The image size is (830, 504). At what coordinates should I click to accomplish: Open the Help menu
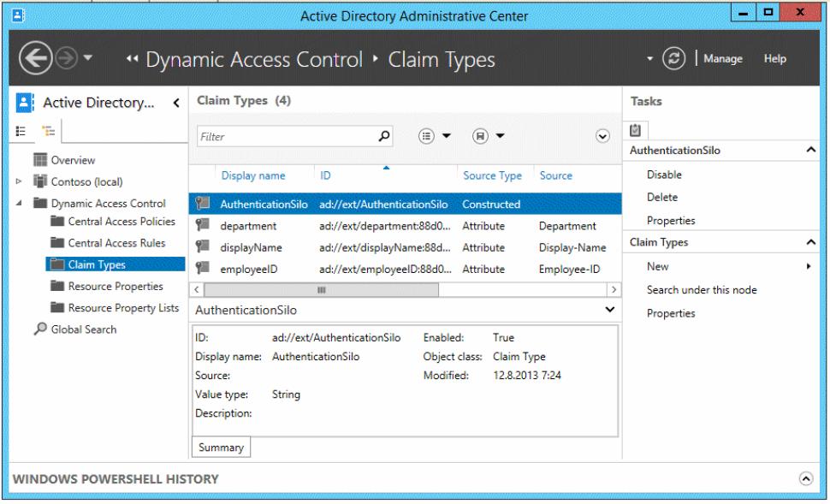coord(774,59)
